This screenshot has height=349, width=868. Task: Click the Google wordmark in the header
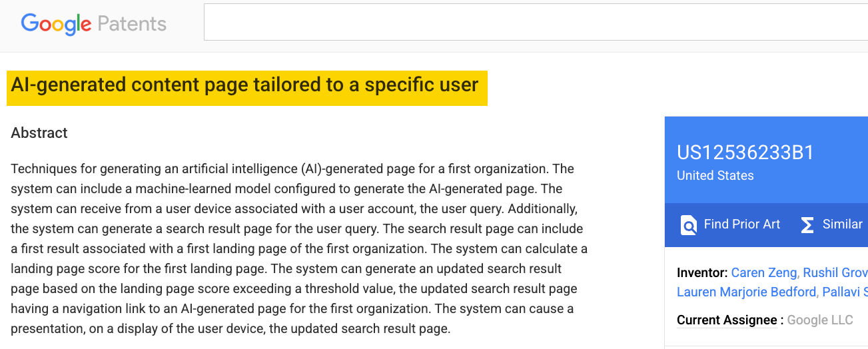[56, 24]
